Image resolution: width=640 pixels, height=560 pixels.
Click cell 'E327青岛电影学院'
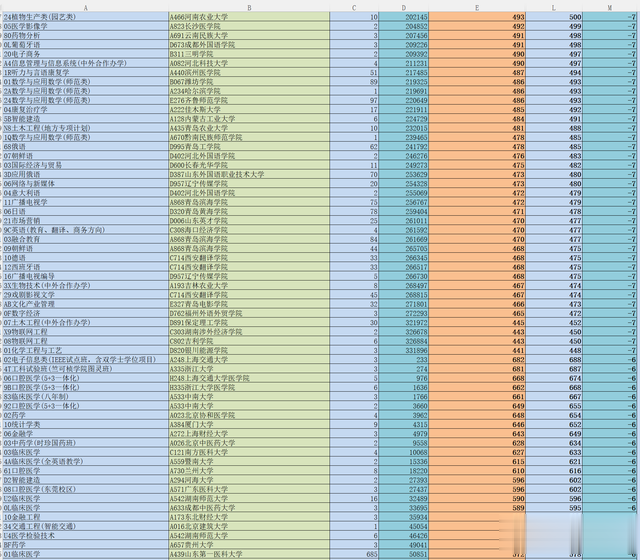(x=249, y=304)
